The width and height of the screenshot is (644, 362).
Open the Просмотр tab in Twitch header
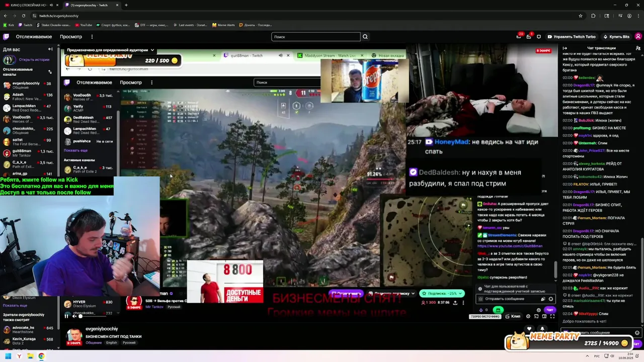pyautogui.click(x=71, y=37)
